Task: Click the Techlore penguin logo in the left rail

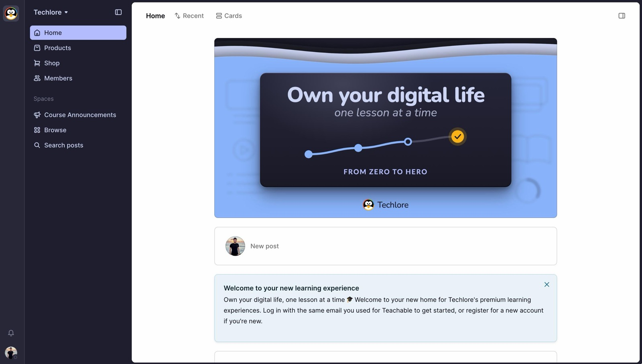Action: coord(11,14)
